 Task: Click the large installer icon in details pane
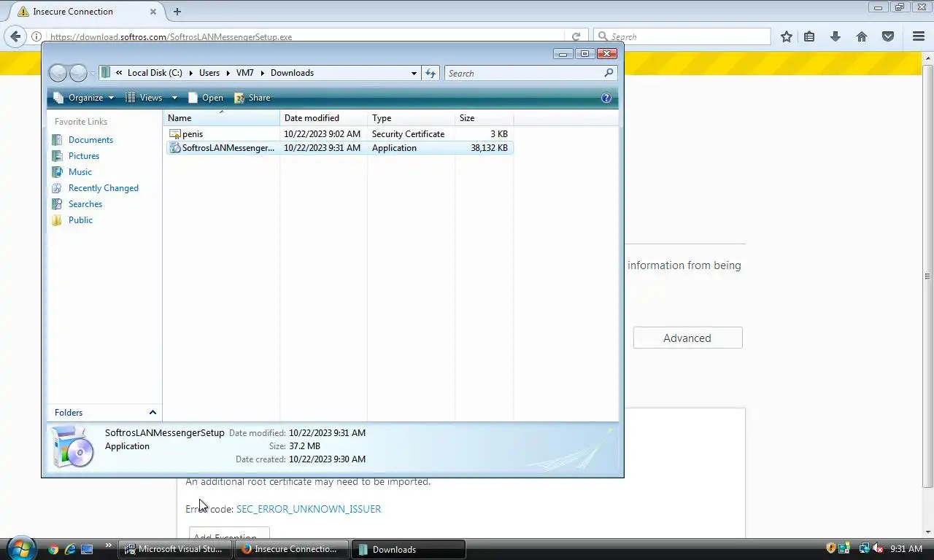pyautogui.click(x=74, y=446)
